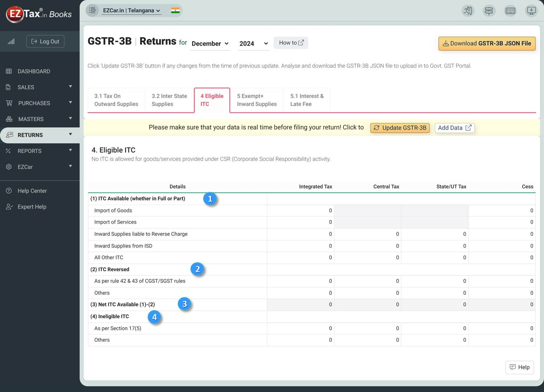Click the signpost navigation guide icon
544x392 pixels.
(x=489, y=11)
